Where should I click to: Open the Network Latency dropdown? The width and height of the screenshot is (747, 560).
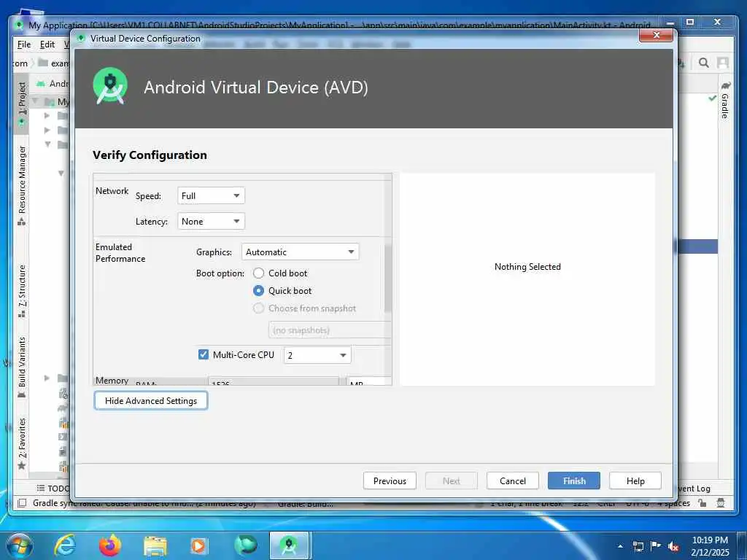pos(211,222)
